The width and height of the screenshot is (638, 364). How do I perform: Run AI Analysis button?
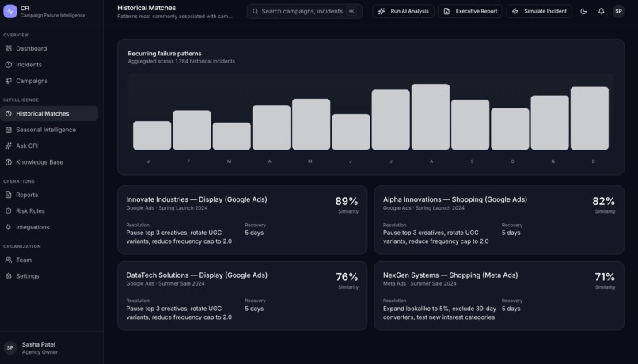pos(403,11)
